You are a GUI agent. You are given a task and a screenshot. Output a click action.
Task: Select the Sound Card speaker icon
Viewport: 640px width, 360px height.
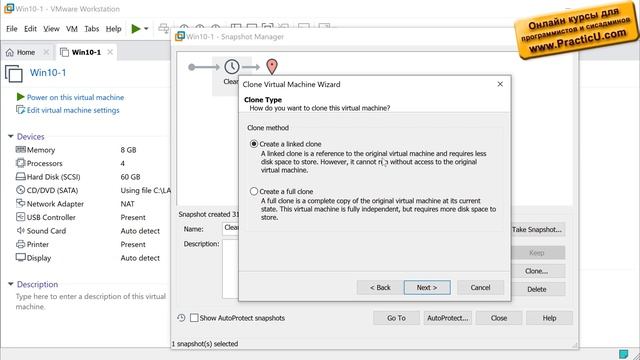pos(20,230)
